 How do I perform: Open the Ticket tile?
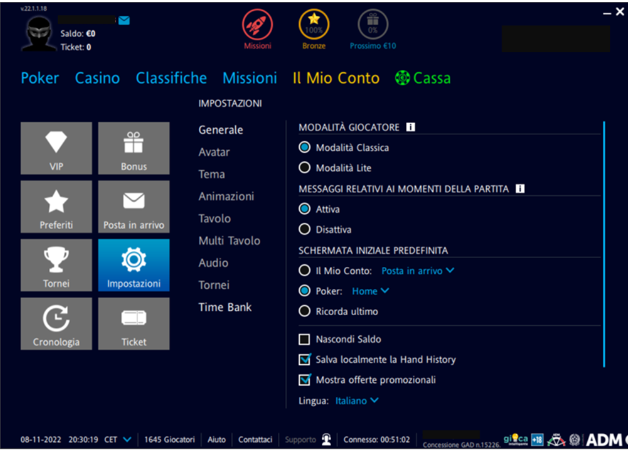click(x=133, y=324)
